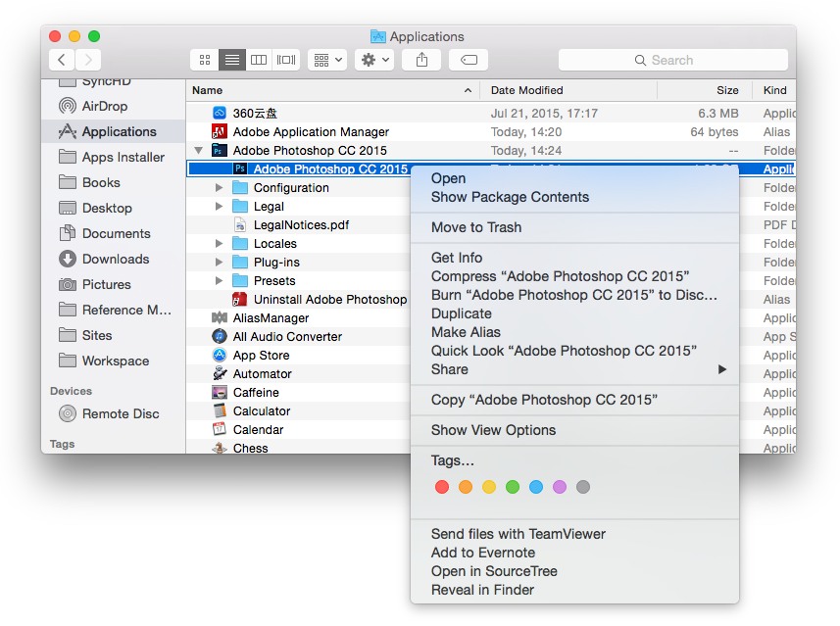Choose Duplicate from context menu
840x626 pixels.
(574, 313)
